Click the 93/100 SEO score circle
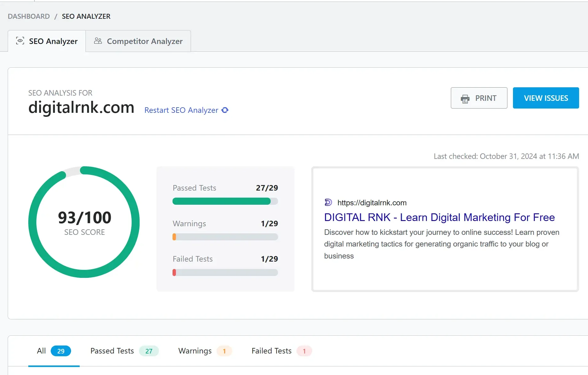This screenshot has height=375, width=588. pyautogui.click(x=84, y=222)
